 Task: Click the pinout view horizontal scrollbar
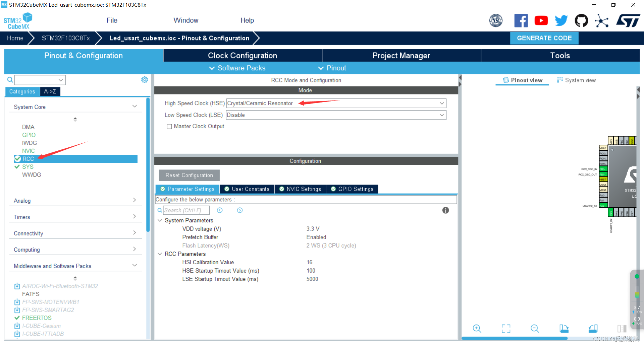tap(515, 338)
